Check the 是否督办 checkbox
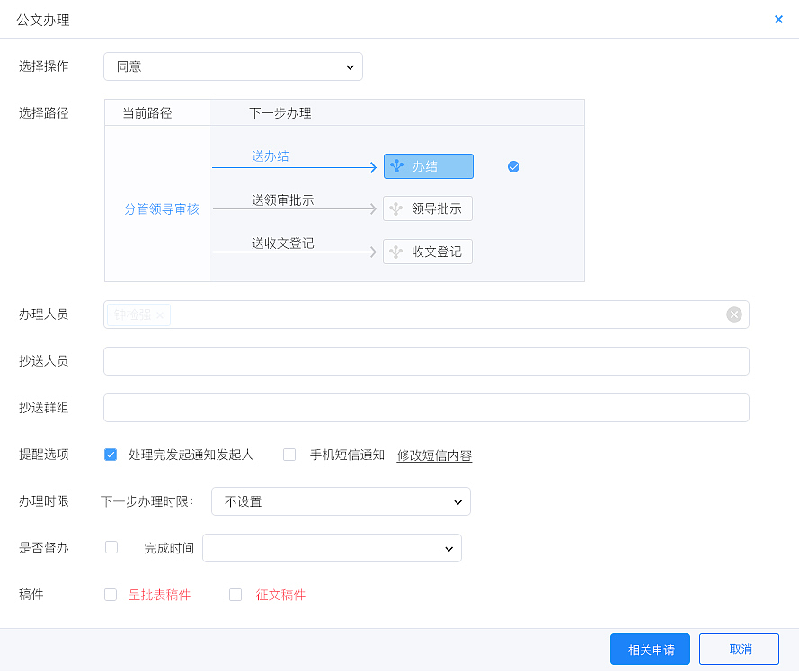The height and width of the screenshot is (672, 799). coord(111,548)
